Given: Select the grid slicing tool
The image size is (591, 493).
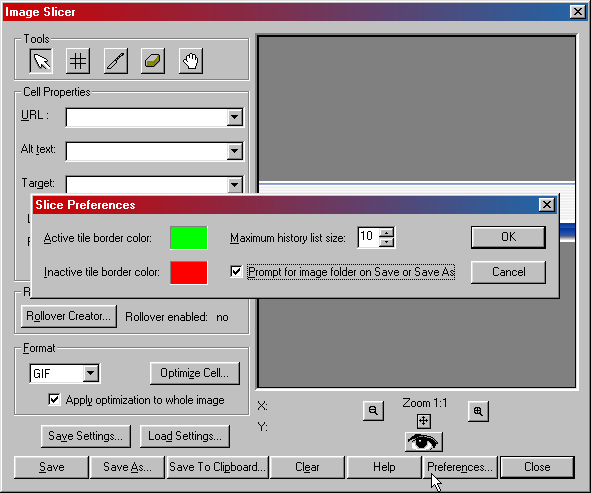Looking at the screenshot, I should 78,61.
